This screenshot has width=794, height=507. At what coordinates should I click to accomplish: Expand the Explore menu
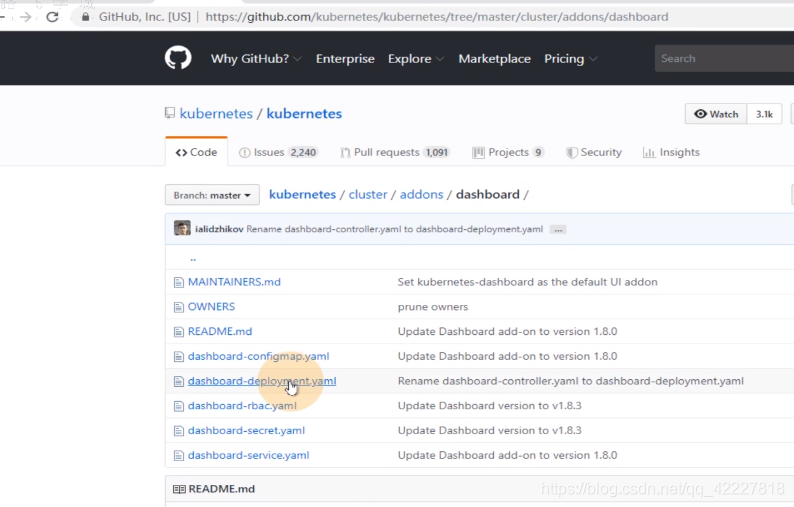coord(416,59)
